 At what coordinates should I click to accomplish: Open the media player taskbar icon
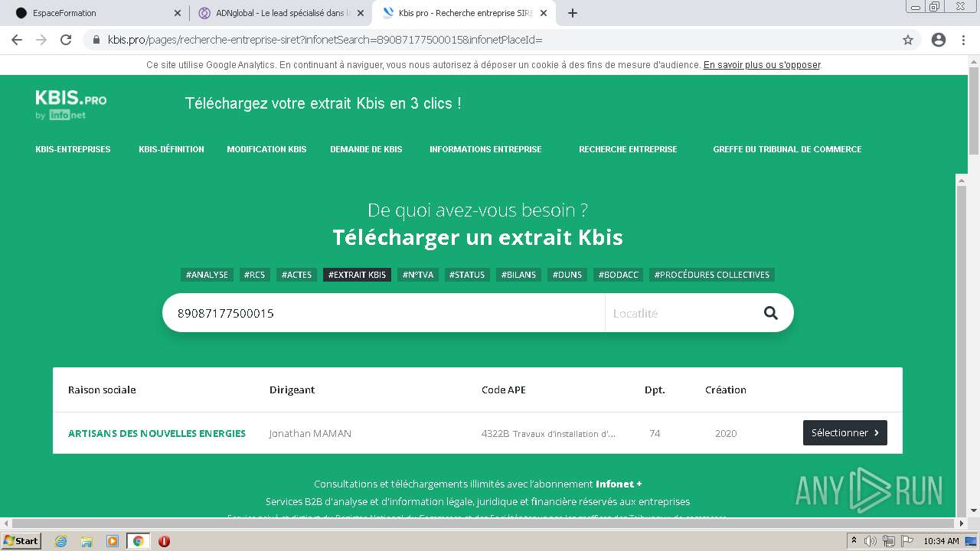point(113,541)
